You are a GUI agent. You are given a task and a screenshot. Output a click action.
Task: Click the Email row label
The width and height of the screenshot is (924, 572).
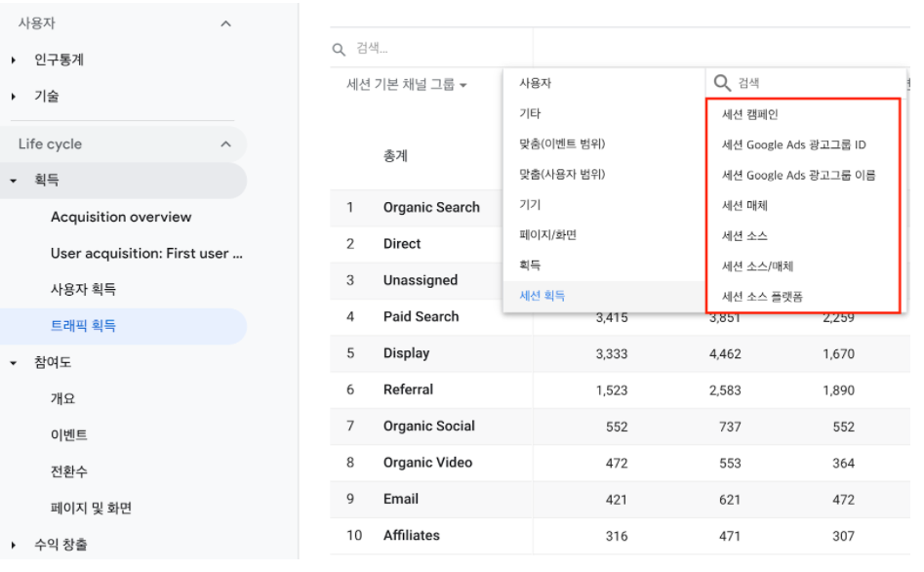[401, 500]
